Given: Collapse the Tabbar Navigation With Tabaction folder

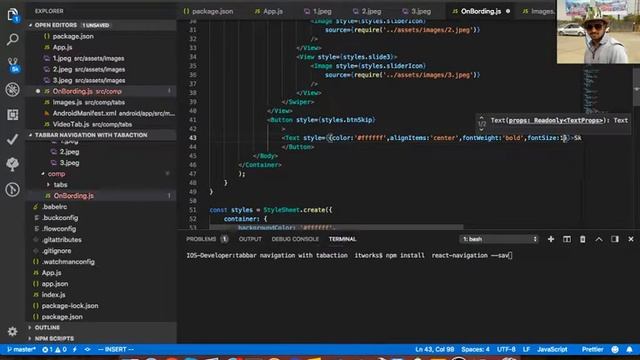Looking at the screenshot, I should pyautogui.click(x=91, y=135).
